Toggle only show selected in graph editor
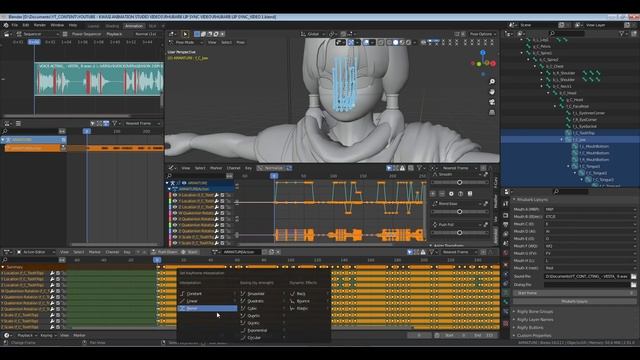Screen dimensions: 640x360 point(389,168)
